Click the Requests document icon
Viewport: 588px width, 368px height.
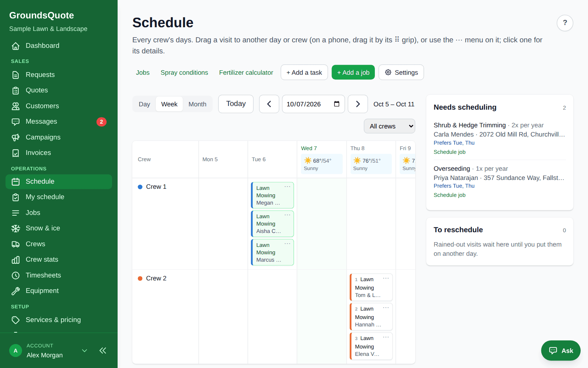pyautogui.click(x=15, y=75)
